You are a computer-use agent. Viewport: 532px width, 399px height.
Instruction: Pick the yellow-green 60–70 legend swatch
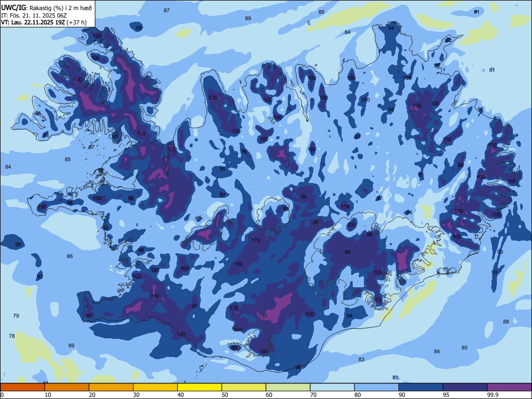pyautogui.click(x=288, y=387)
